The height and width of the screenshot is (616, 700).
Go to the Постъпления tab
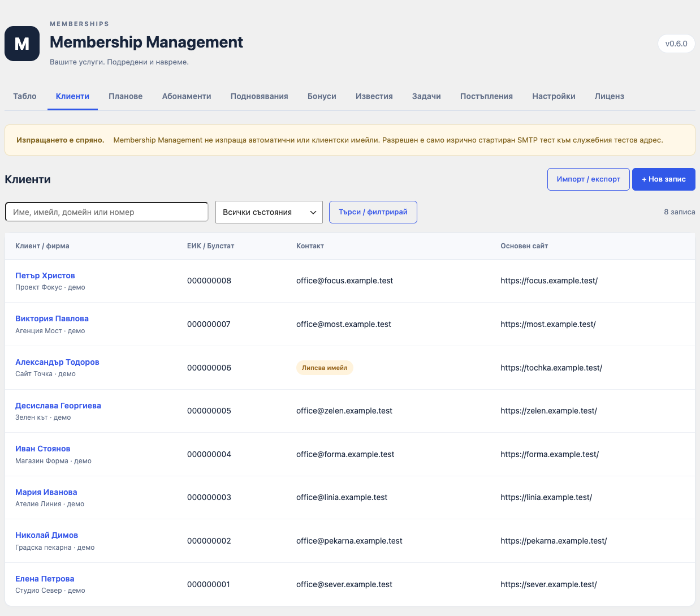pos(486,96)
